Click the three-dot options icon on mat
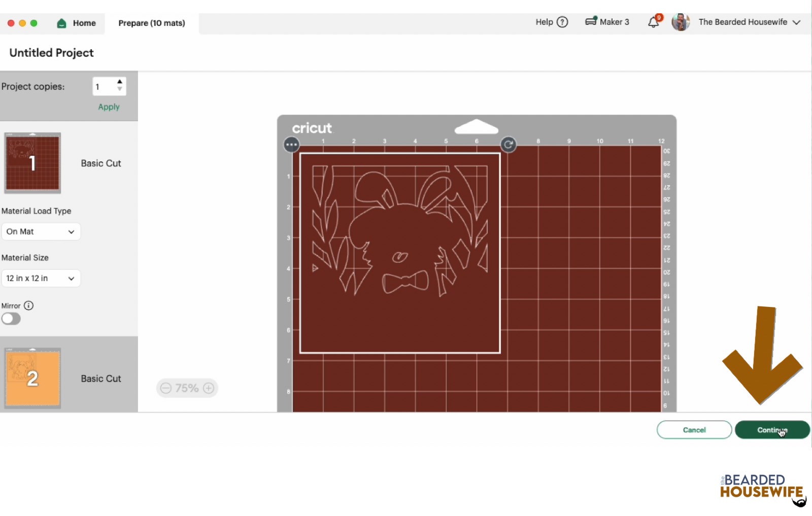Viewport: 812px width, 516px height. tap(291, 145)
